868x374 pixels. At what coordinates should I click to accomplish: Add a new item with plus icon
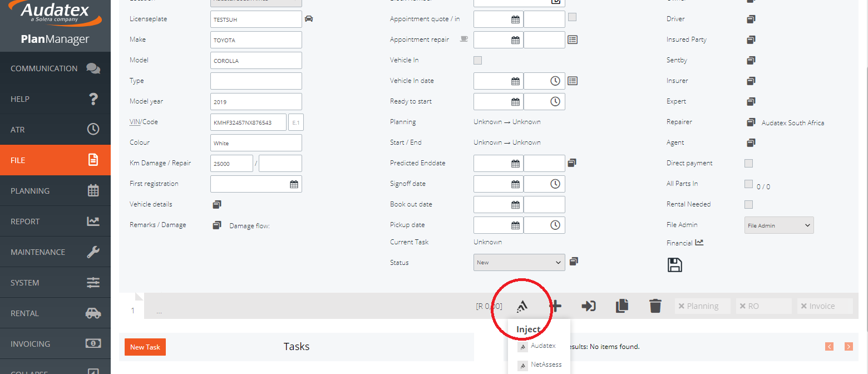[555, 306]
